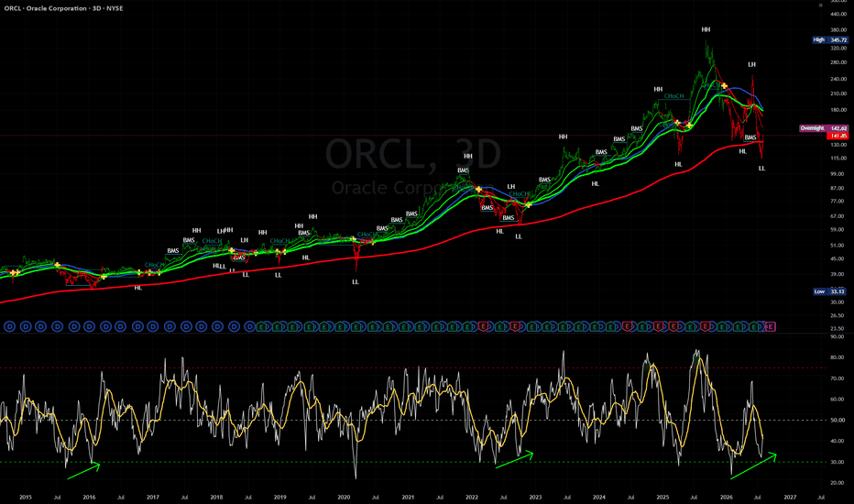Click the small square icon above the price scale

pyautogui.click(x=821, y=5)
